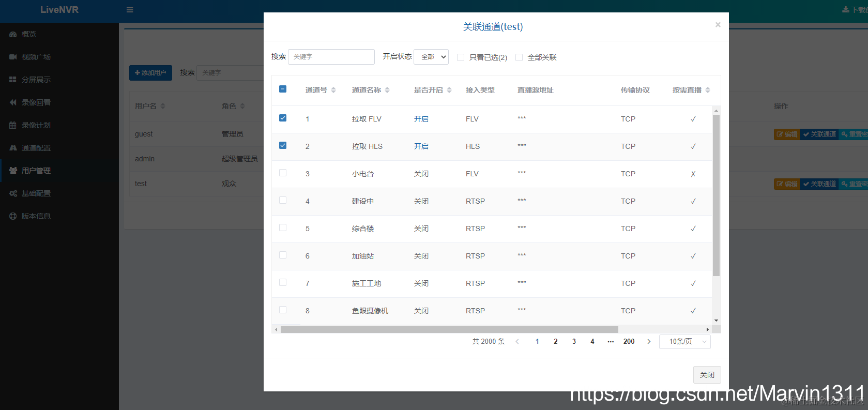Click 拉取 FLV channel name cell
This screenshot has height=410, width=868.
367,119
